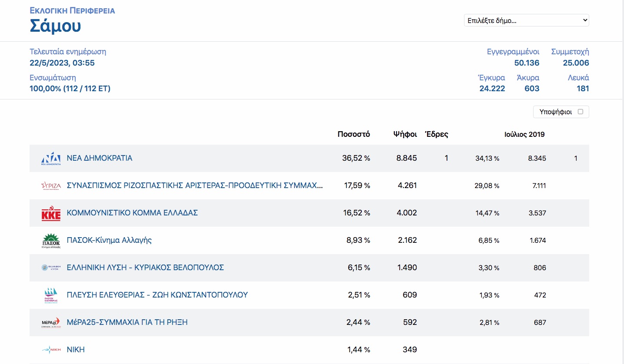Click the 806 July 2019 votes
The image size is (624, 364).
[540, 268]
